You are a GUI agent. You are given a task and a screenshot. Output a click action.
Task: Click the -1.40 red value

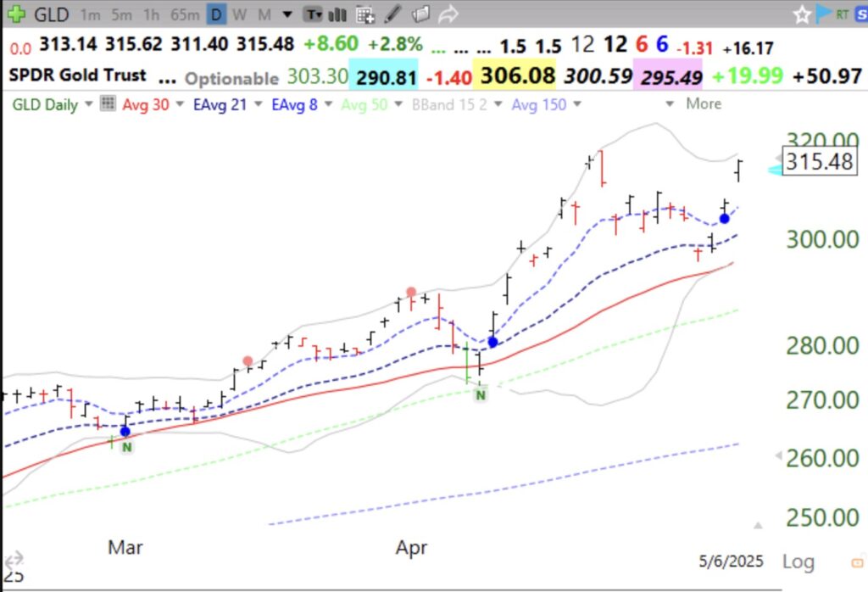[449, 78]
